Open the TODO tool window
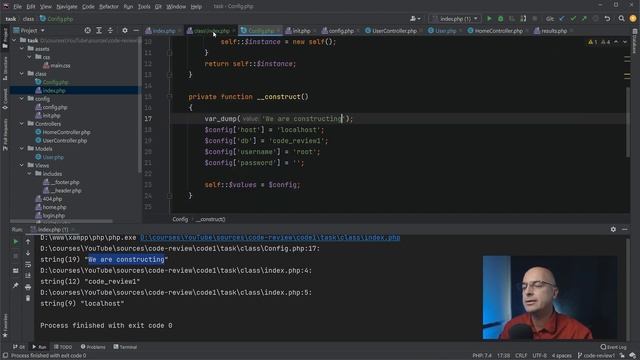640x360 pixels. click(63, 347)
